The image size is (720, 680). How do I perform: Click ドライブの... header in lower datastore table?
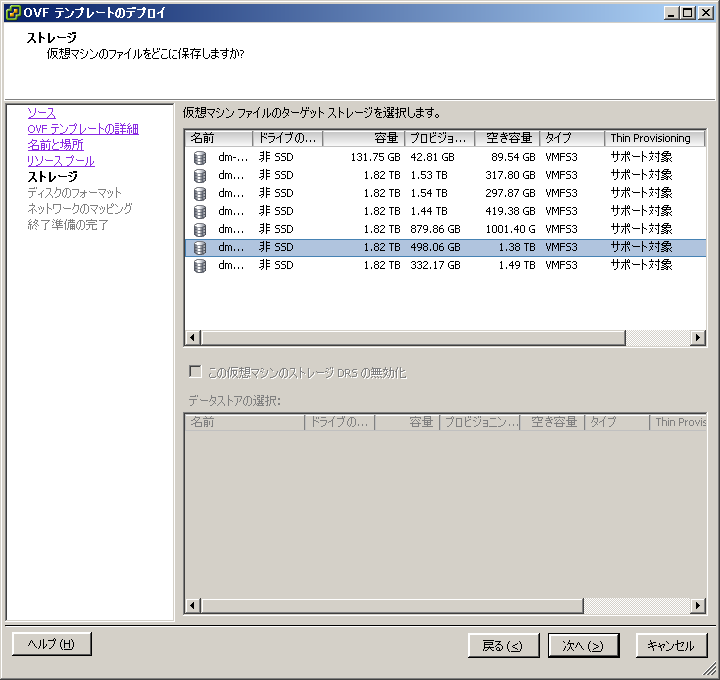point(340,422)
